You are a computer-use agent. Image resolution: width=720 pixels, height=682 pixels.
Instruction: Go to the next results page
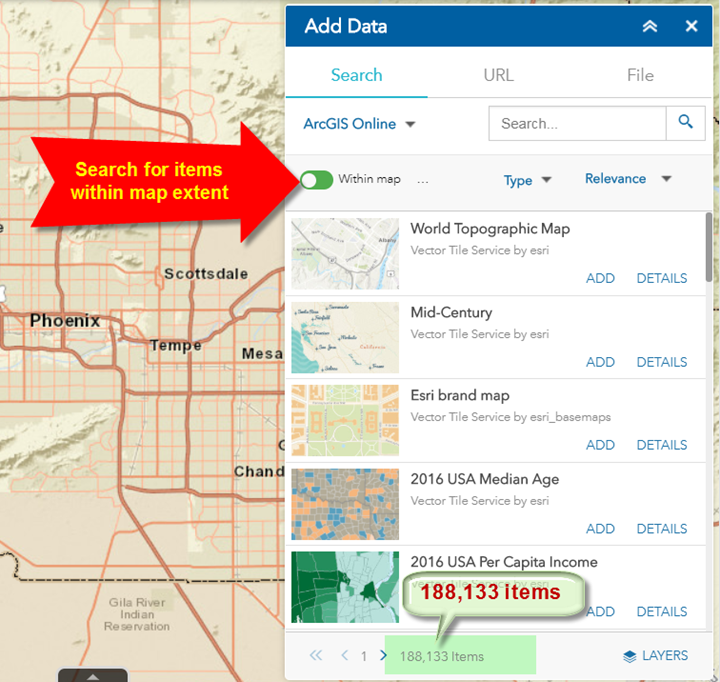coord(383,656)
